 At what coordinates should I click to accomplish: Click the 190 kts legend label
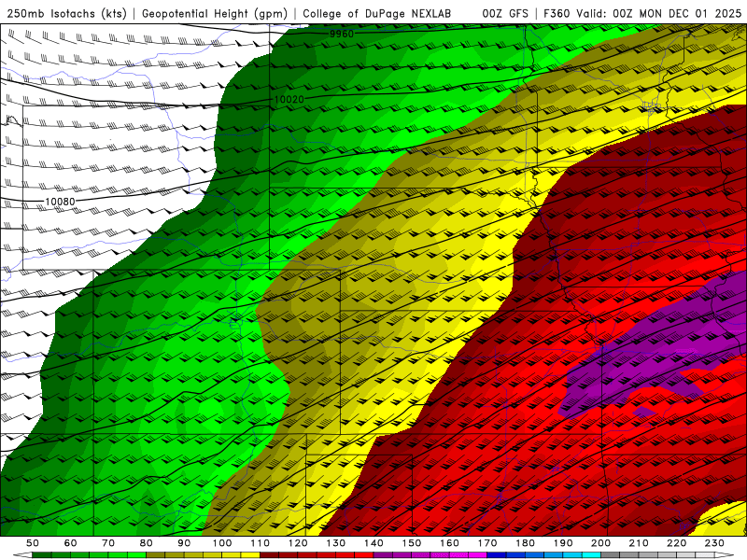coord(563,543)
